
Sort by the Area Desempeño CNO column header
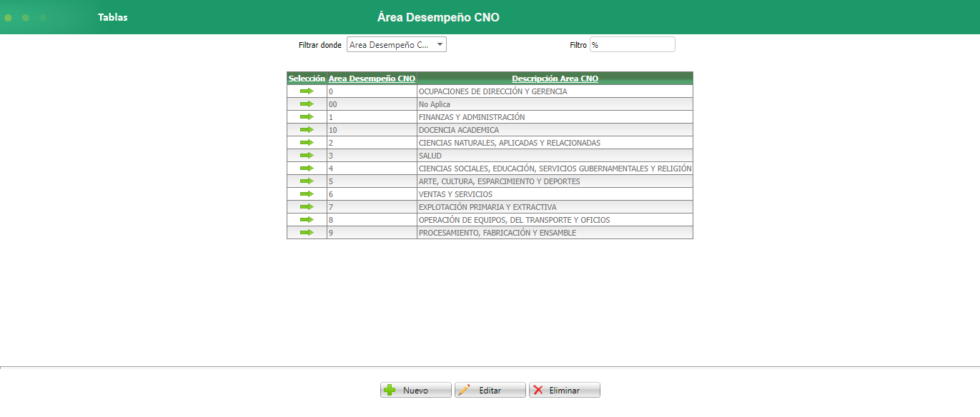371,78
